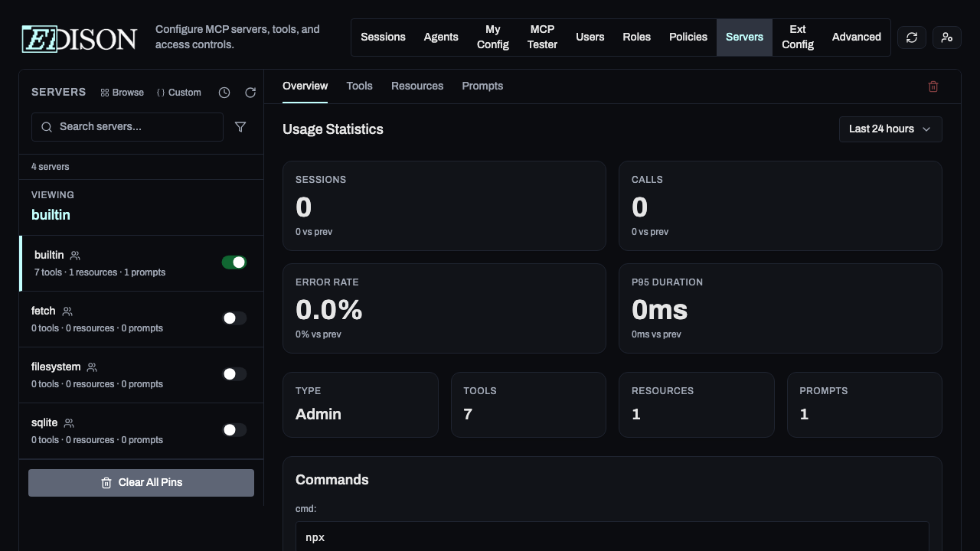Refresh the server list with the circular arrow icon
The height and width of the screenshot is (551, 980).
click(x=250, y=92)
